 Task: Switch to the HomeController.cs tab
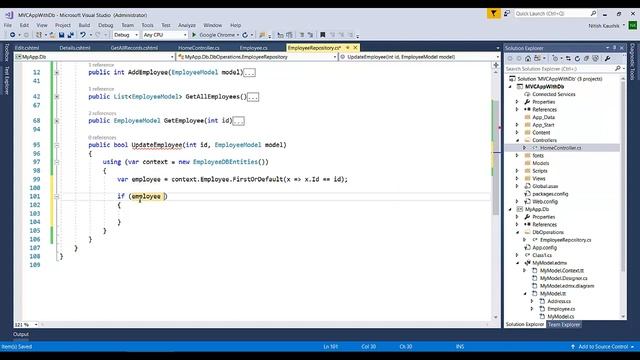(x=199, y=48)
